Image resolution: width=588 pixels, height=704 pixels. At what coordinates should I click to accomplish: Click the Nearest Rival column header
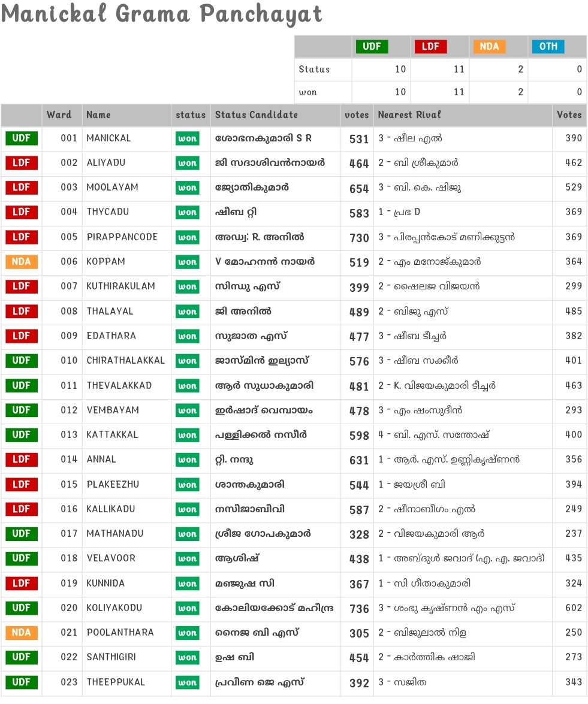pyautogui.click(x=409, y=114)
